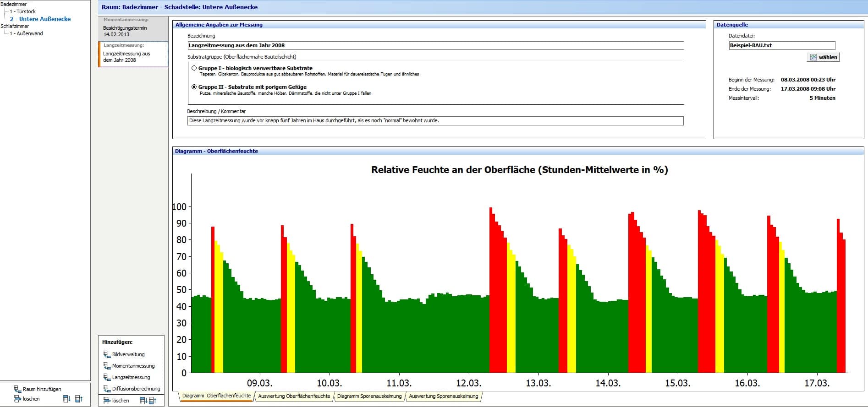868x407 pixels.
Task: Click the Bezeichnung text field
Action: 435,45
